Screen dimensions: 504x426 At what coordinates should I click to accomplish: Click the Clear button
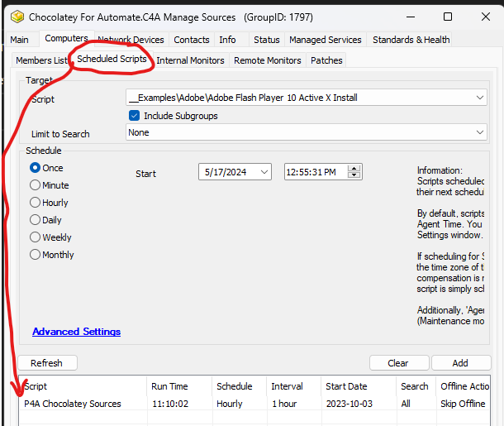(399, 363)
